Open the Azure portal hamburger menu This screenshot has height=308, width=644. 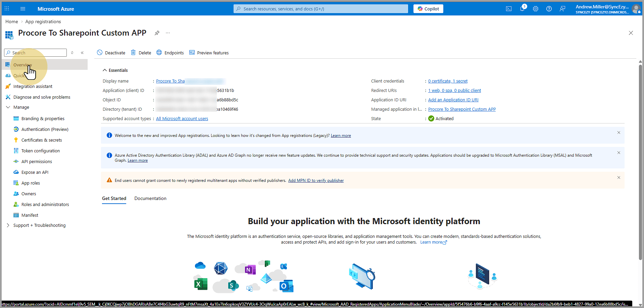click(x=23, y=9)
